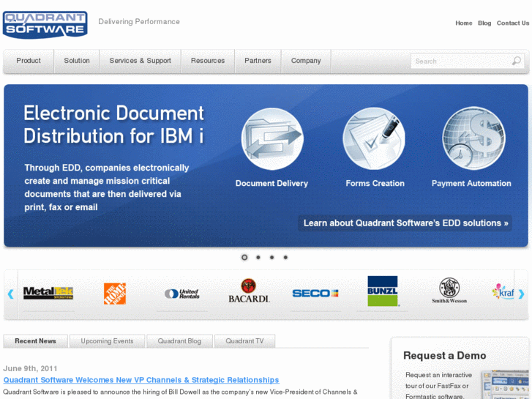532x399 pixels.
Task: Click the Request a Demo heading
Action: point(445,356)
